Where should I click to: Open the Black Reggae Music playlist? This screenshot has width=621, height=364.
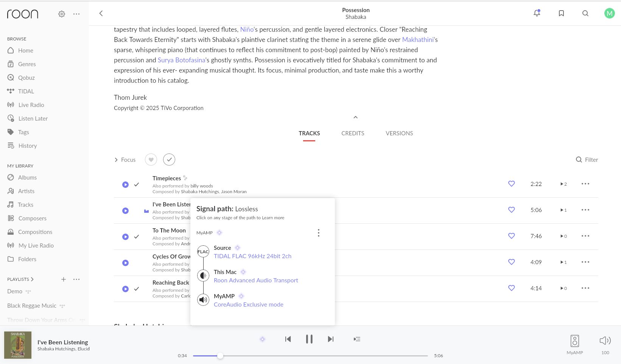coord(32,306)
